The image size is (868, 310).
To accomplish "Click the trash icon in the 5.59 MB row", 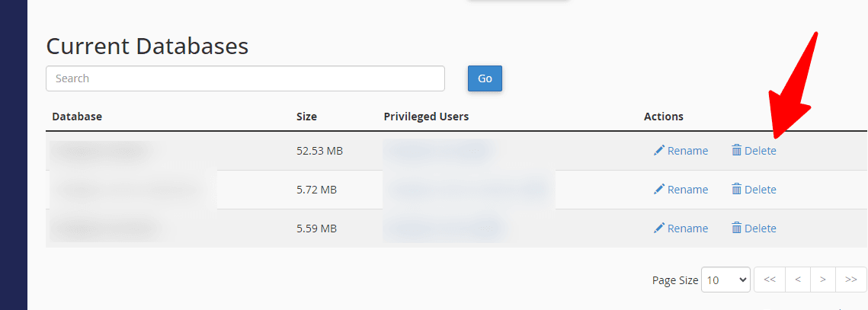I will point(737,228).
